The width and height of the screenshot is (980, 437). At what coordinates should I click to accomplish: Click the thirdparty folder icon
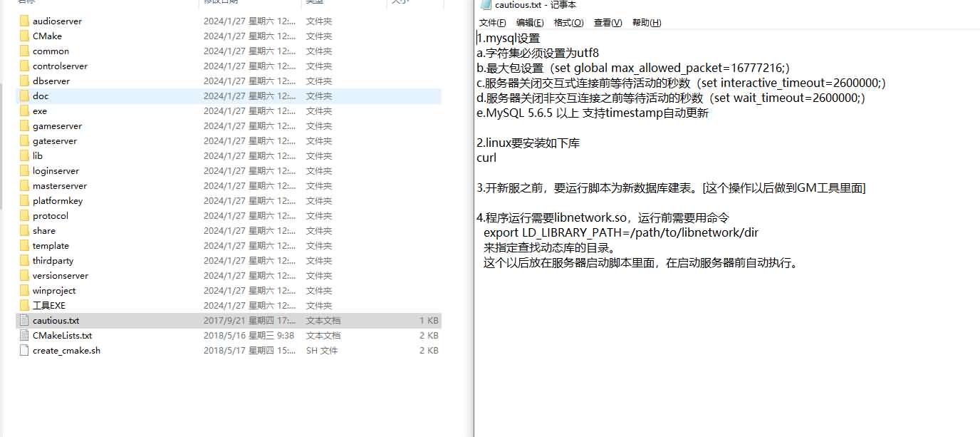pyautogui.click(x=24, y=260)
